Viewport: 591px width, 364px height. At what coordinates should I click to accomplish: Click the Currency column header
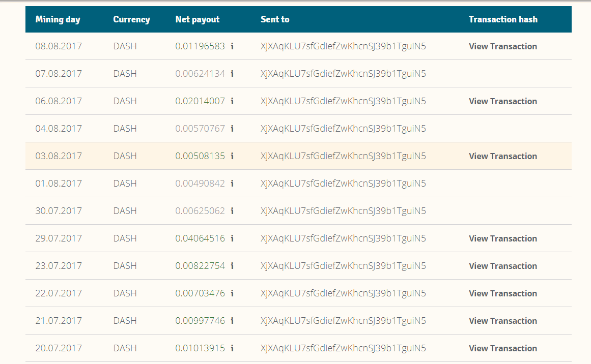click(x=131, y=20)
